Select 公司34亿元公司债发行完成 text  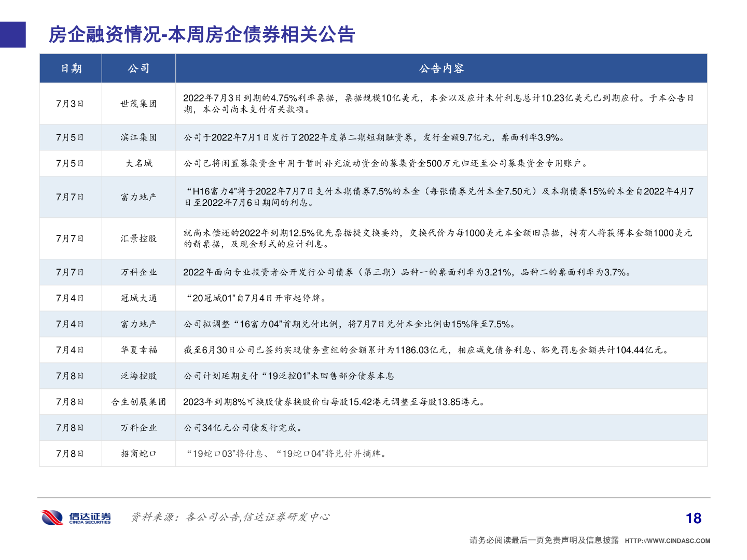coord(243,428)
